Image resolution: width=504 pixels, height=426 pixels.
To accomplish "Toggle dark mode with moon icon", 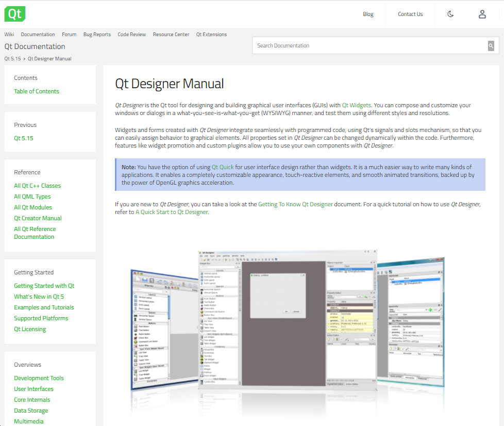I will (450, 14).
